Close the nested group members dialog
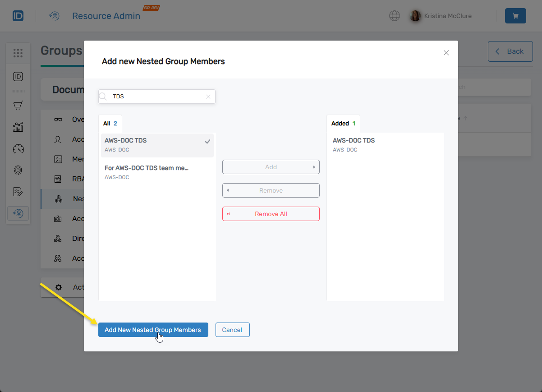Screen dimensions: 542x392 coord(446,53)
